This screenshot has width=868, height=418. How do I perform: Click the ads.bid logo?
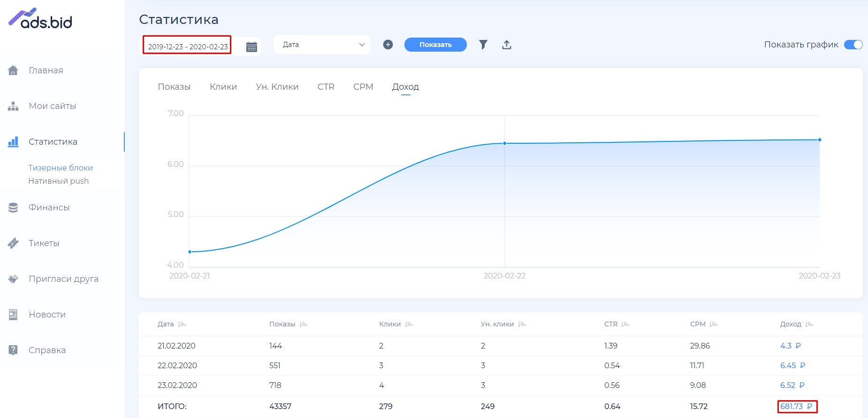pos(40,18)
